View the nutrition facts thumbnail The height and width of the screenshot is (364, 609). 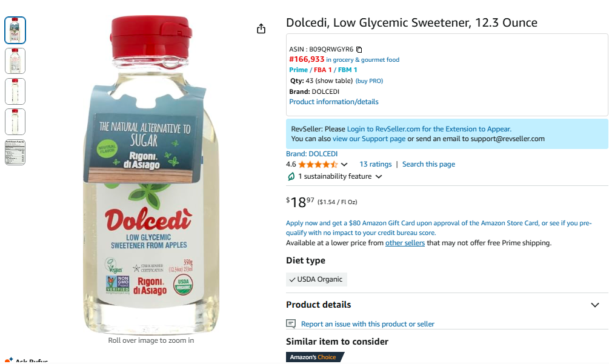[x=15, y=153]
